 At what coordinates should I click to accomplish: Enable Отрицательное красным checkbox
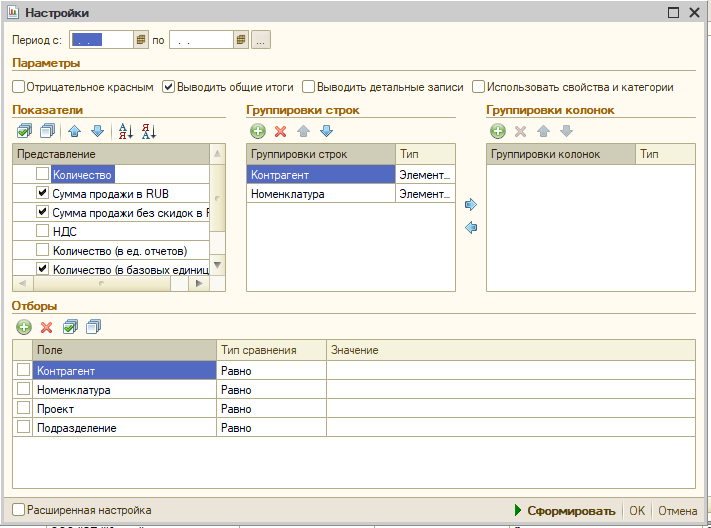coord(19,87)
